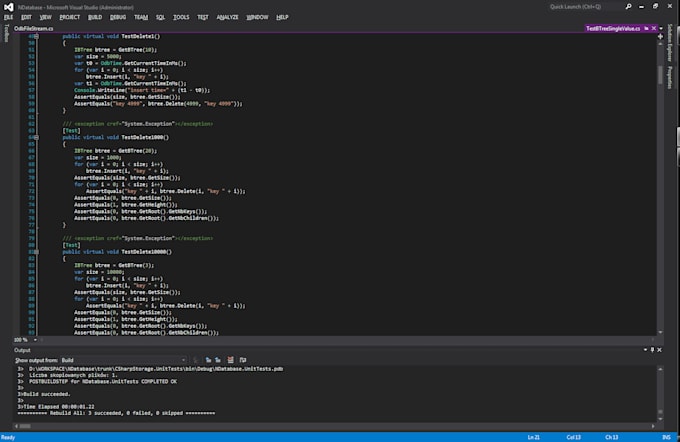Open the BUILD menu
680x442 pixels.
[95, 17]
